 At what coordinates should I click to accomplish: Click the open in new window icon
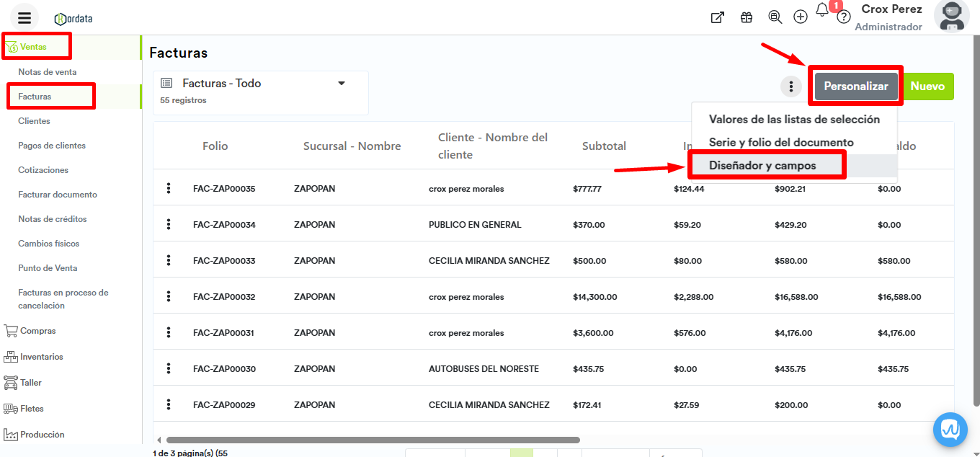717,17
